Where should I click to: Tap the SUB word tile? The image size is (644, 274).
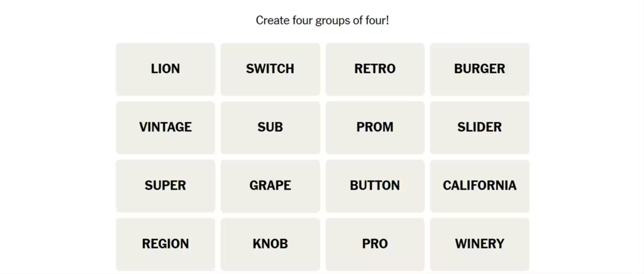point(270,128)
